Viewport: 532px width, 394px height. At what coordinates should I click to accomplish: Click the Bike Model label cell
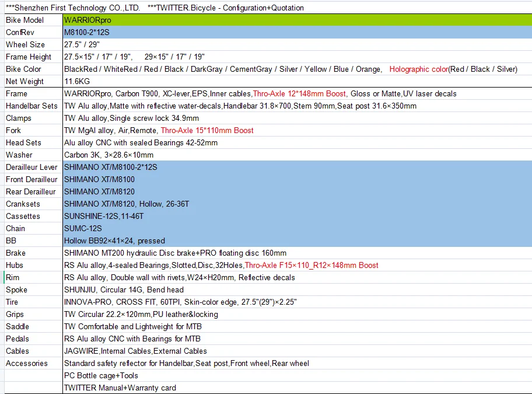pyautogui.click(x=32, y=20)
